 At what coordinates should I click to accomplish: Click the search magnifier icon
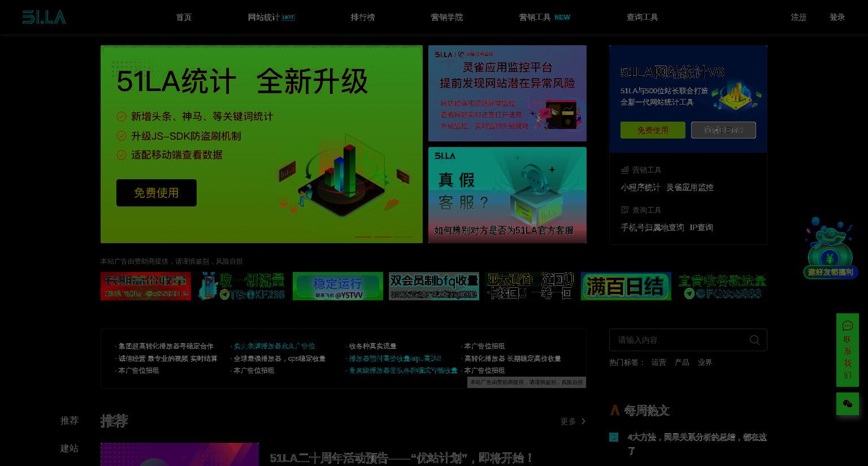coord(754,340)
